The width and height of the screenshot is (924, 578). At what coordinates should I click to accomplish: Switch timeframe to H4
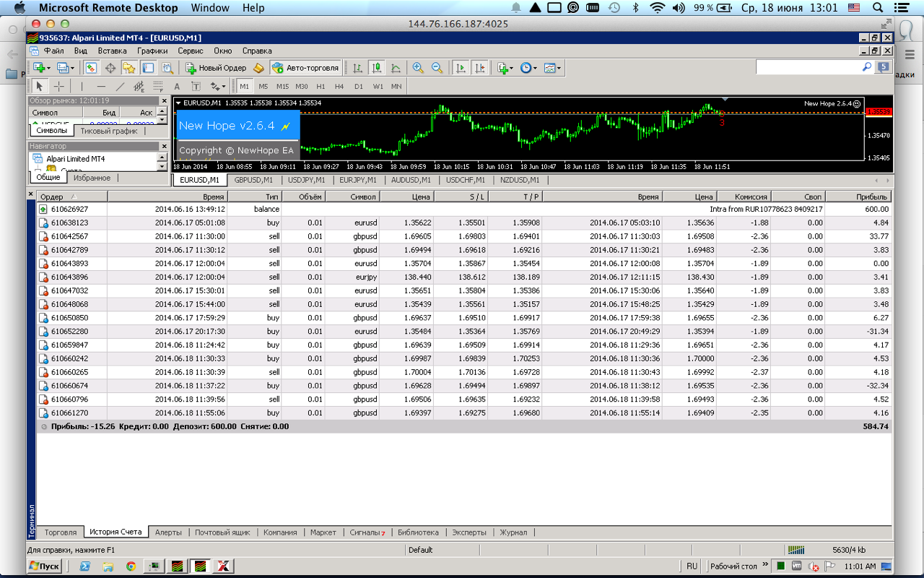339,87
